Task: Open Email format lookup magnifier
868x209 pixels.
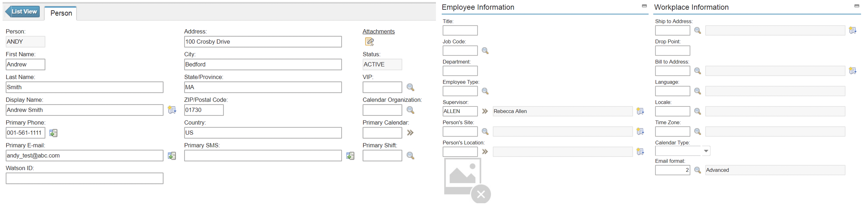Action: click(697, 170)
